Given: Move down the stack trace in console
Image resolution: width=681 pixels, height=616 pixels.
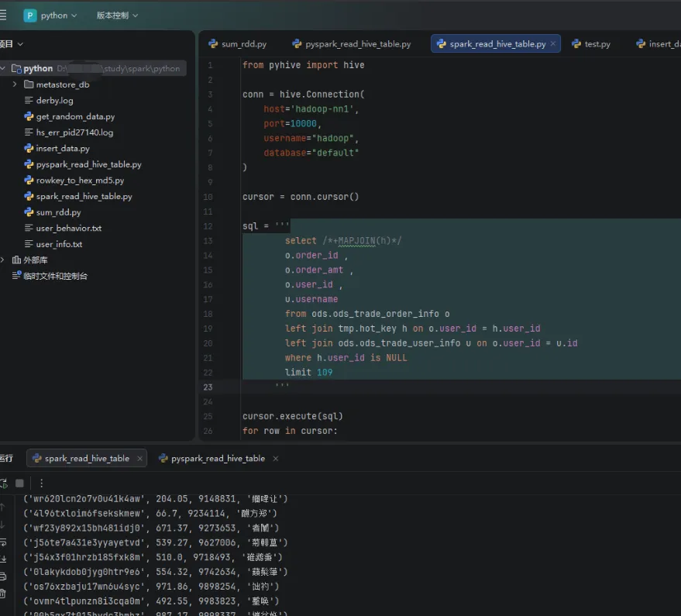Looking at the screenshot, I should (x=2, y=525).
